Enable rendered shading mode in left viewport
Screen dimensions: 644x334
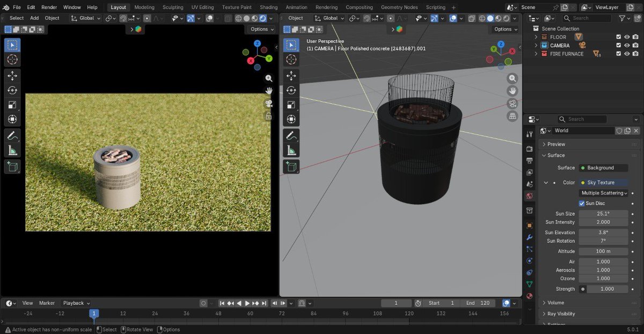(262, 18)
